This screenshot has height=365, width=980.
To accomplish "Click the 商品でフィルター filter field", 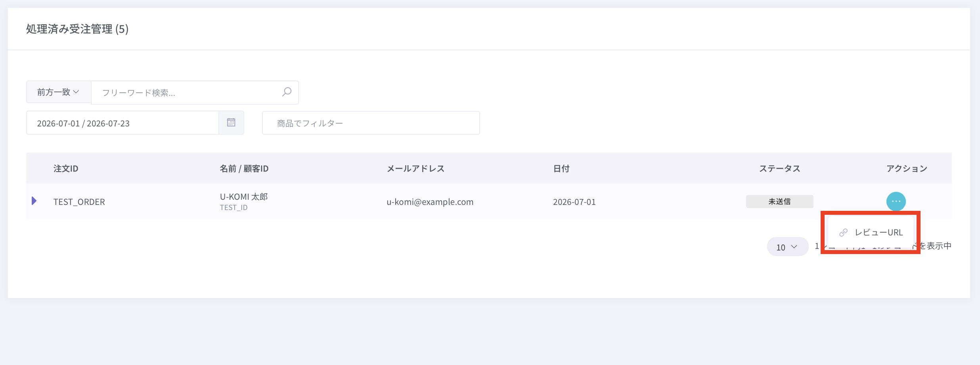I will point(371,123).
